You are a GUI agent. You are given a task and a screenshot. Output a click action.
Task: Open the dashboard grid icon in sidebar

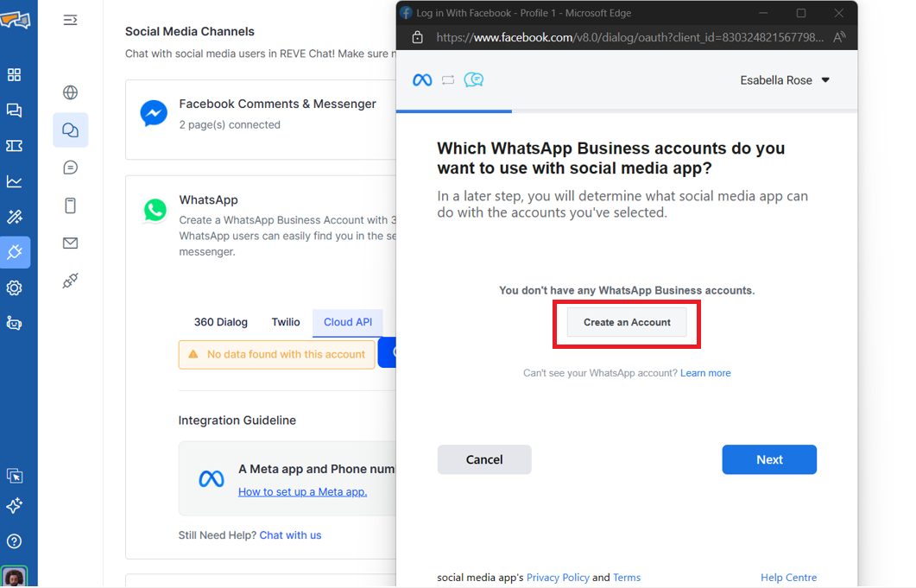(x=14, y=75)
